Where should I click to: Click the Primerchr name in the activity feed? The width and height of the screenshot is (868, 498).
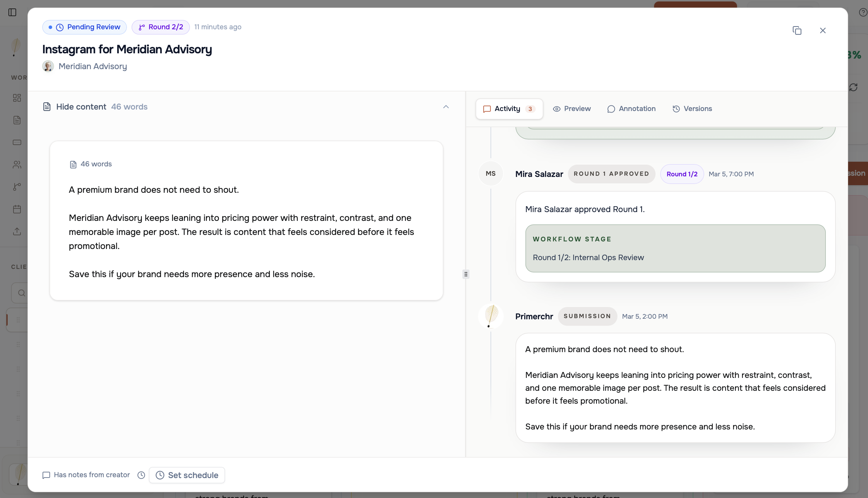[x=534, y=316]
